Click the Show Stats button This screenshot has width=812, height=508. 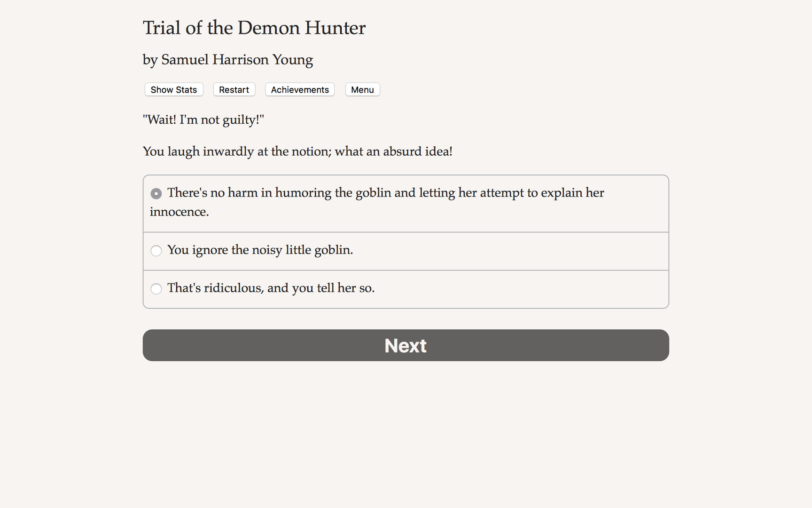point(173,89)
